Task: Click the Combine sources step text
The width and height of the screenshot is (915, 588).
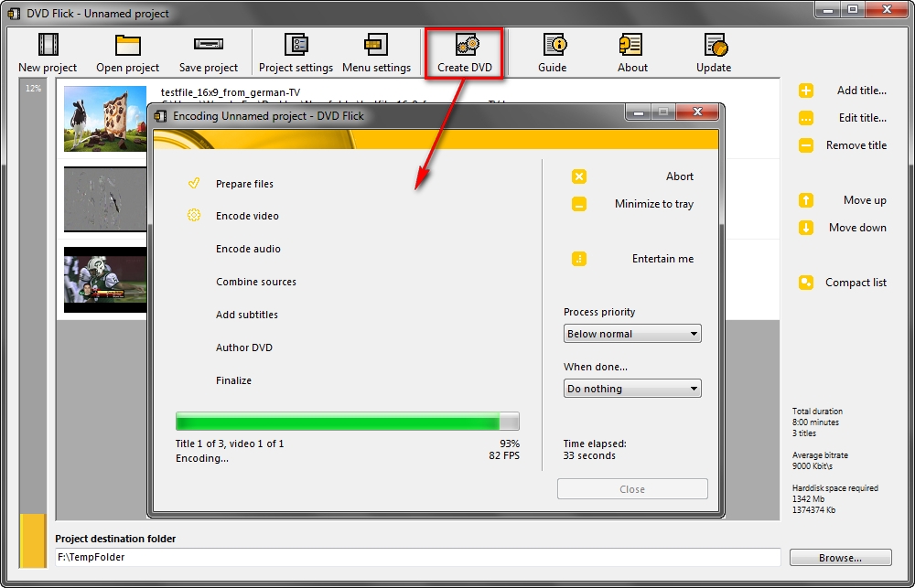Action: (x=256, y=282)
